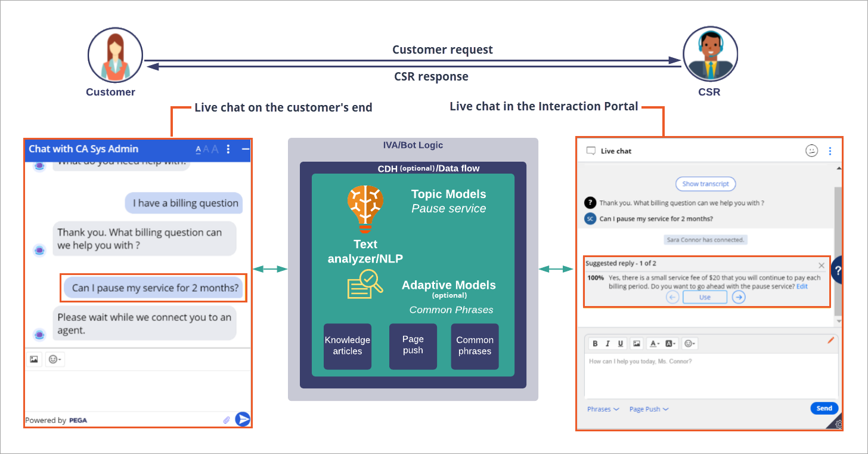Click the insert image icon in customer chat
Image resolution: width=868 pixels, height=454 pixels.
tap(34, 359)
